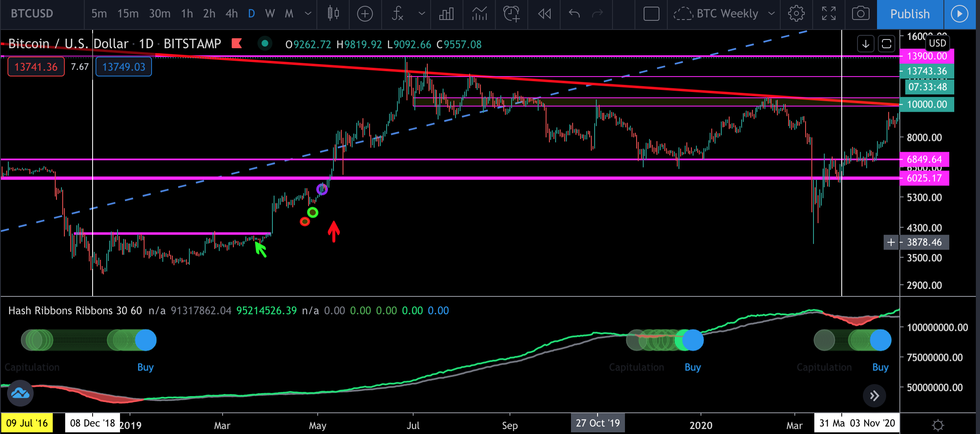Switch to 15m timeframe
Viewport: 980px width, 434px height.
[128, 14]
